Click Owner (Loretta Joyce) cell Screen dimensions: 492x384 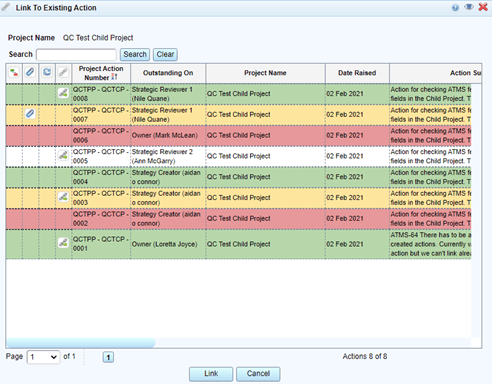pyautogui.click(x=168, y=244)
